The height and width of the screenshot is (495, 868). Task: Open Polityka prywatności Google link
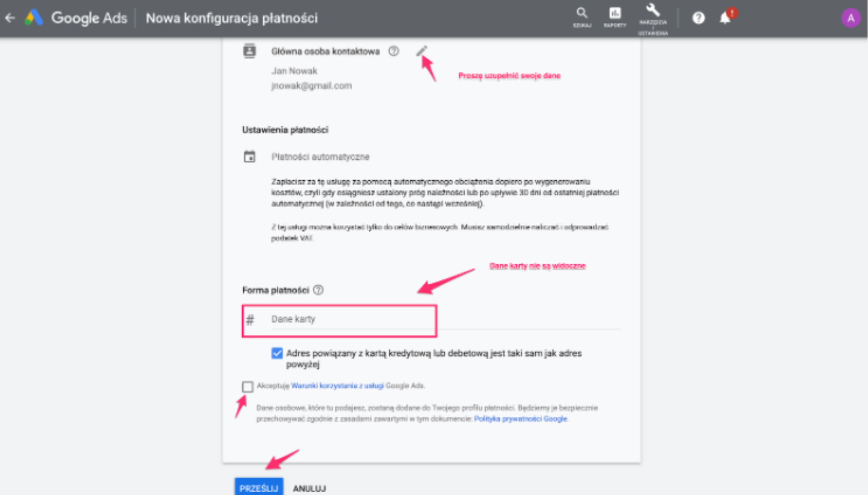(x=521, y=419)
